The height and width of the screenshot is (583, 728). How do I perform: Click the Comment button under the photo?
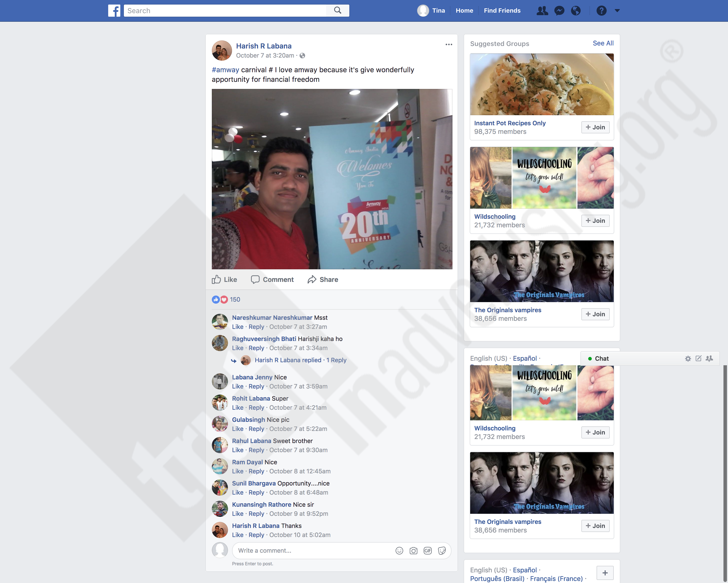coord(272,279)
